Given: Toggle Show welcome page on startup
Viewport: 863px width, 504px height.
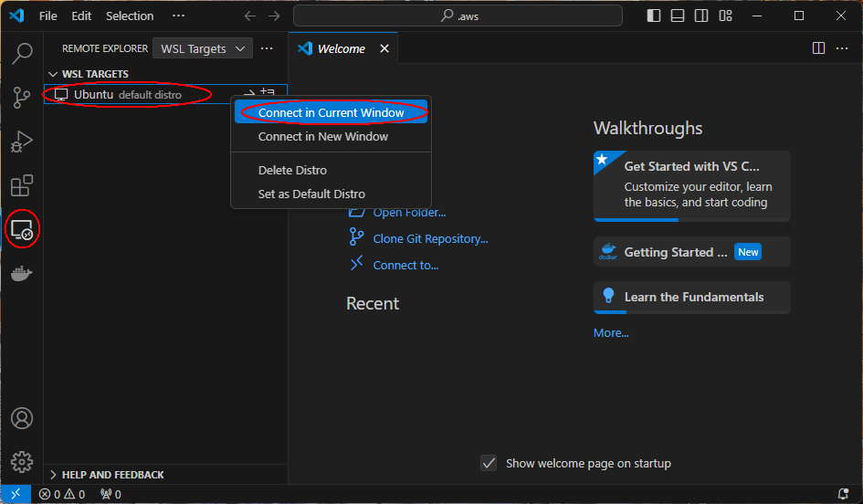Looking at the screenshot, I should 489,463.
